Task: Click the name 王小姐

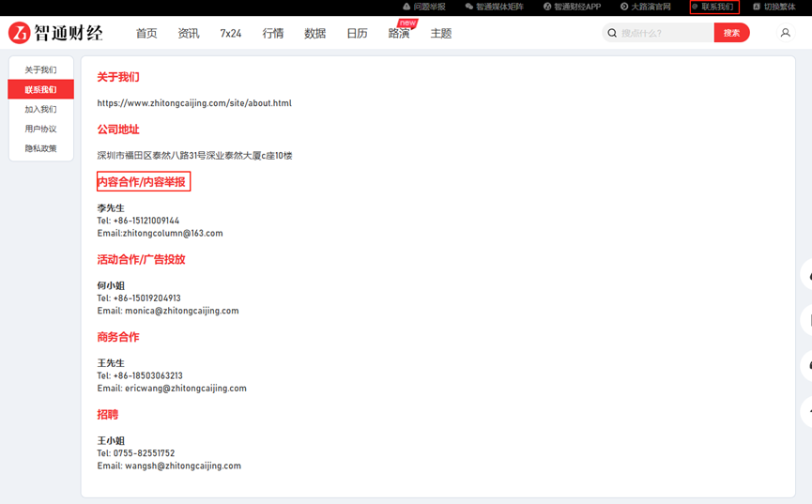Action: coord(111,441)
